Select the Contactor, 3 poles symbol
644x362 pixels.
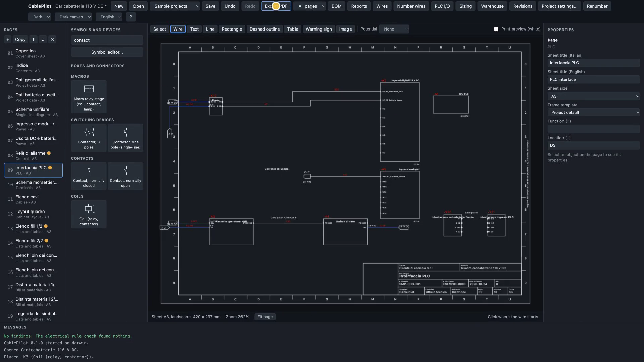point(89,138)
